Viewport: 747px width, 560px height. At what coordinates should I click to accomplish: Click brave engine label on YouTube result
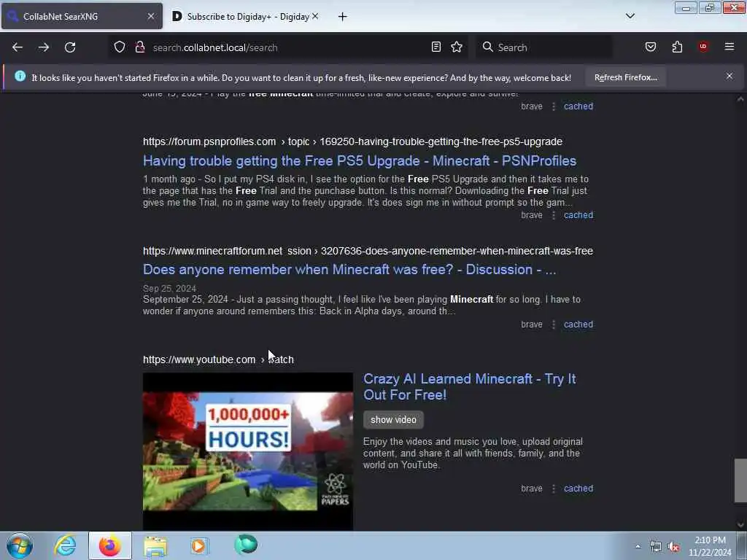(532, 489)
